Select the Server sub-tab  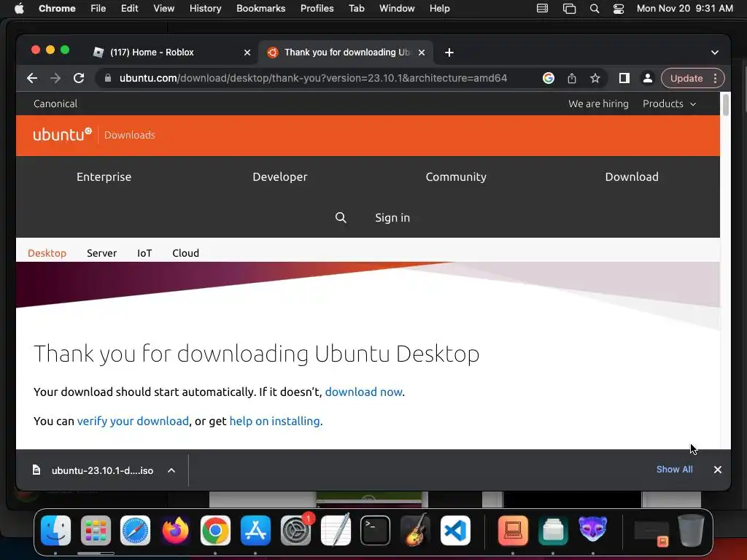[x=101, y=253]
